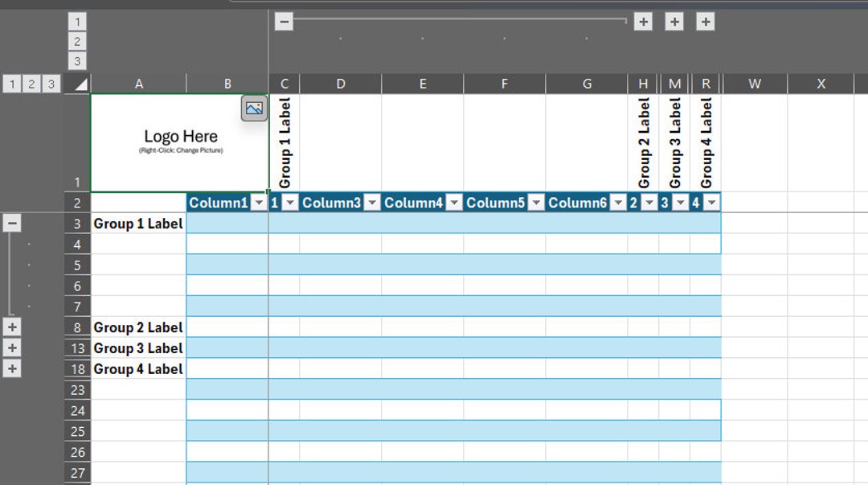Open the Column6 filter dropdown
Viewport: 868px width, 485px height.
[x=619, y=203]
